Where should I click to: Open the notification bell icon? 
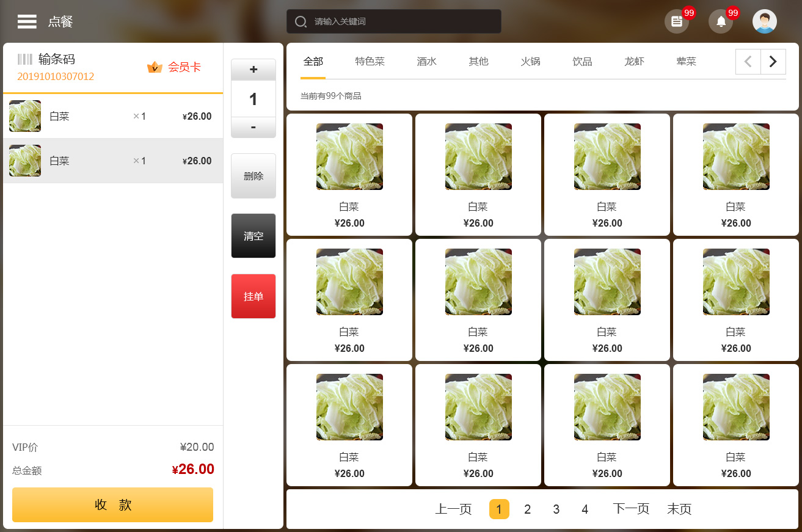point(721,22)
